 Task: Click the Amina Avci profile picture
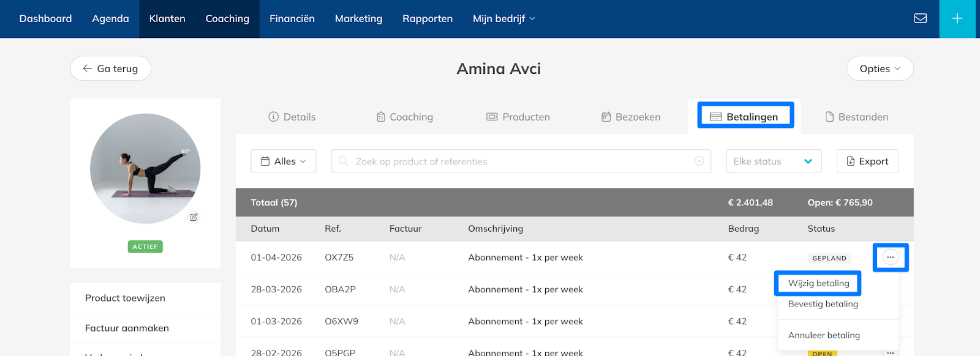pyautogui.click(x=145, y=168)
